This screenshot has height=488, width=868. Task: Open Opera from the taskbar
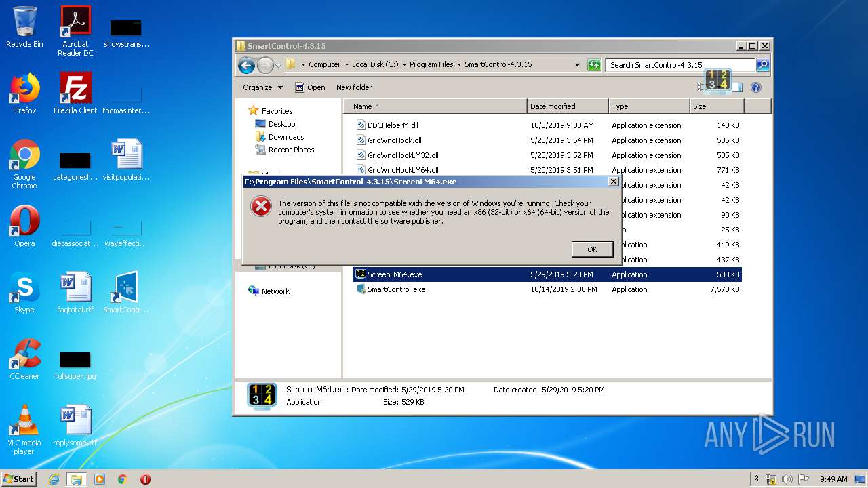click(x=145, y=479)
